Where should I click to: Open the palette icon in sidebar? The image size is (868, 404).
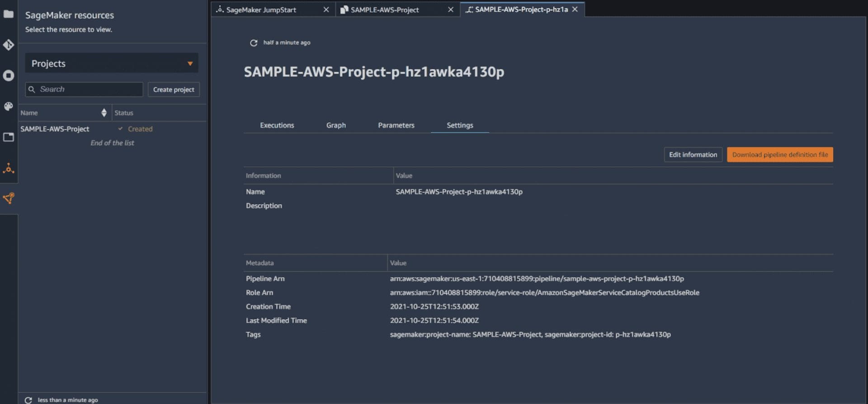click(x=8, y=106)
